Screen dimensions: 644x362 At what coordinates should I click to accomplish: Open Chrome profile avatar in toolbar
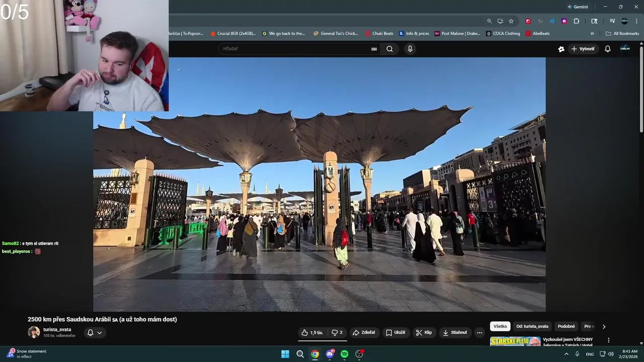(624, 21)
